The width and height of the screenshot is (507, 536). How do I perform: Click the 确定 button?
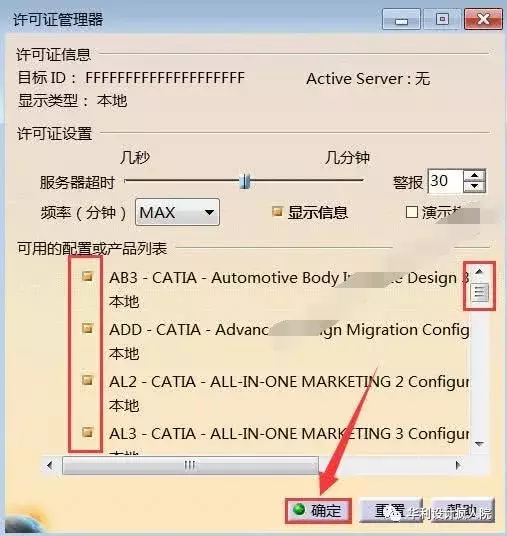tap(318, 511)
